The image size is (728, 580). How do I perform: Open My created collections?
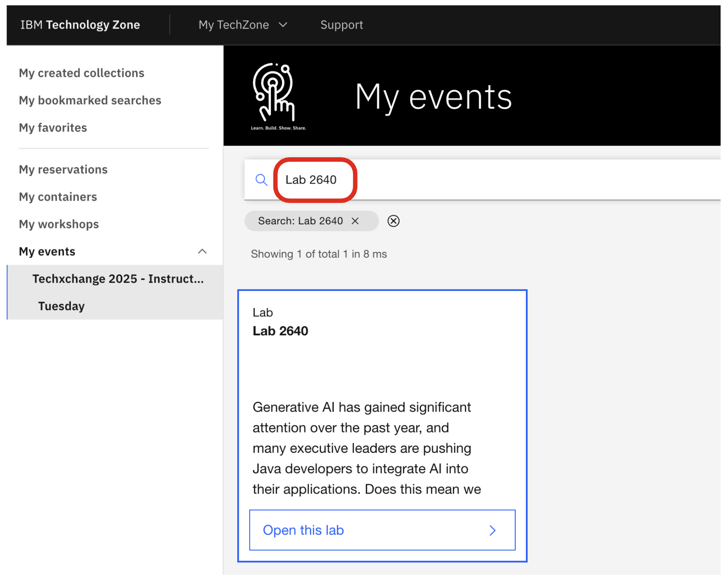[x=81, y=73]
